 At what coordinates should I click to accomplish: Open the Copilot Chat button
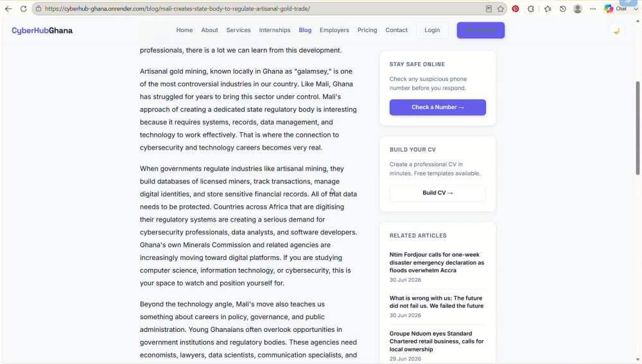(616, 8)
